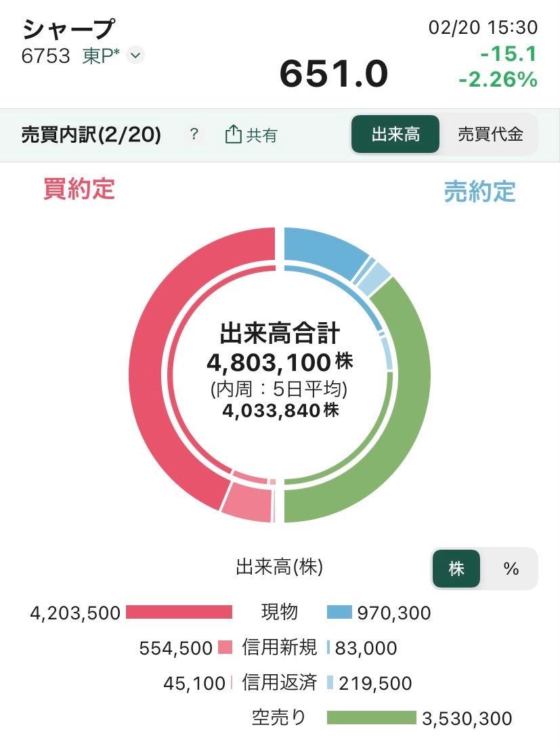The width and height of the screenshot is (560, 748).
Task: Select the % unit toggle
Action: 511,569
